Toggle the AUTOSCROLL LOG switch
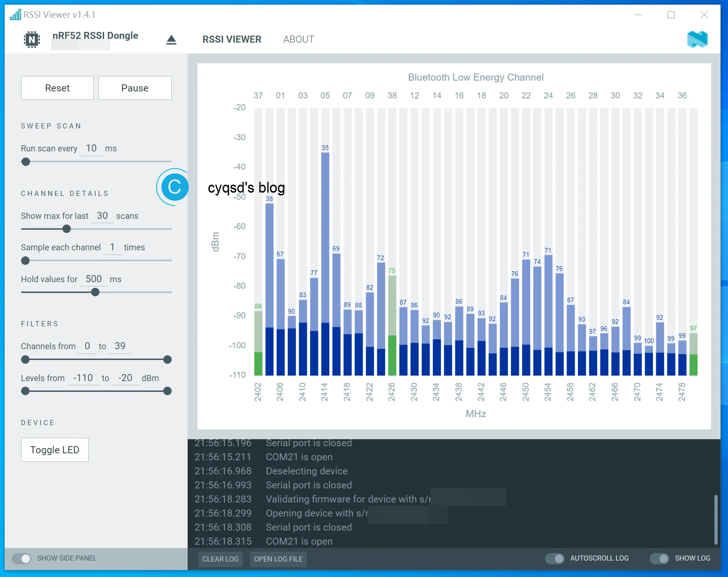The width and height of the screenshot is (728, 577). pos(555,558)
